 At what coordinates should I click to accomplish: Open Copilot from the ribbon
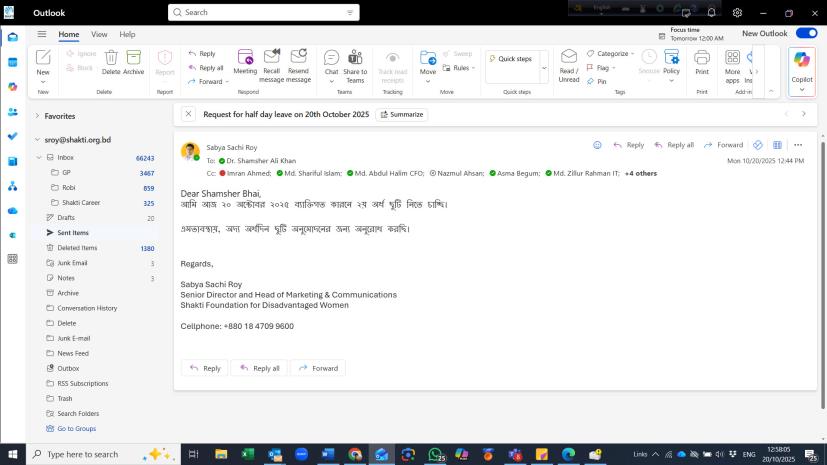pyautogui.click(x=802, y=70)
